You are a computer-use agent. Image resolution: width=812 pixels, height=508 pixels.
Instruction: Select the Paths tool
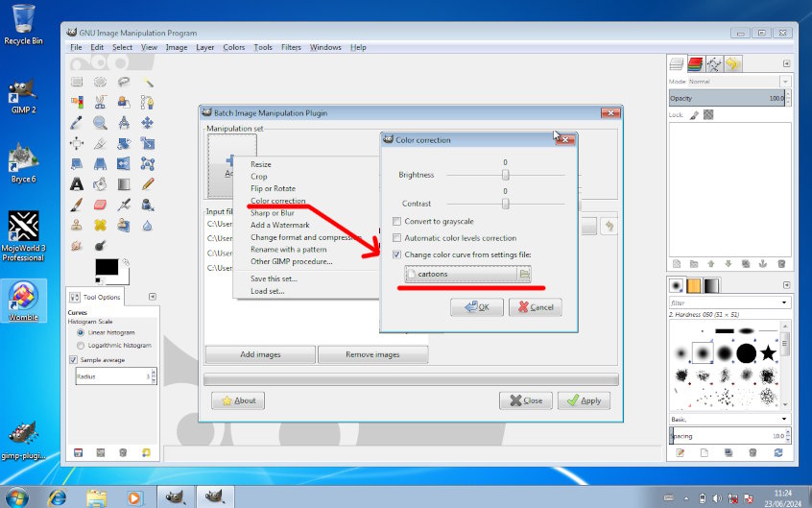(x=148, y=102)
